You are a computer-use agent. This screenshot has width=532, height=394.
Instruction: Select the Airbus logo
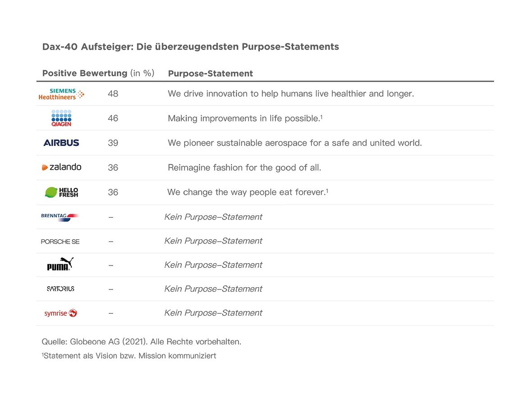click(x=61, y=143)
